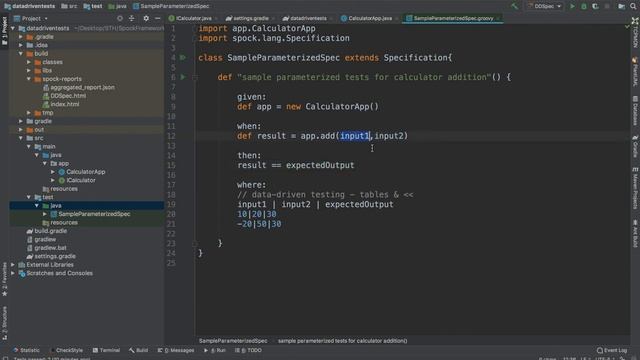
Task: Open the Favorites side tool window
Action: 4,279
